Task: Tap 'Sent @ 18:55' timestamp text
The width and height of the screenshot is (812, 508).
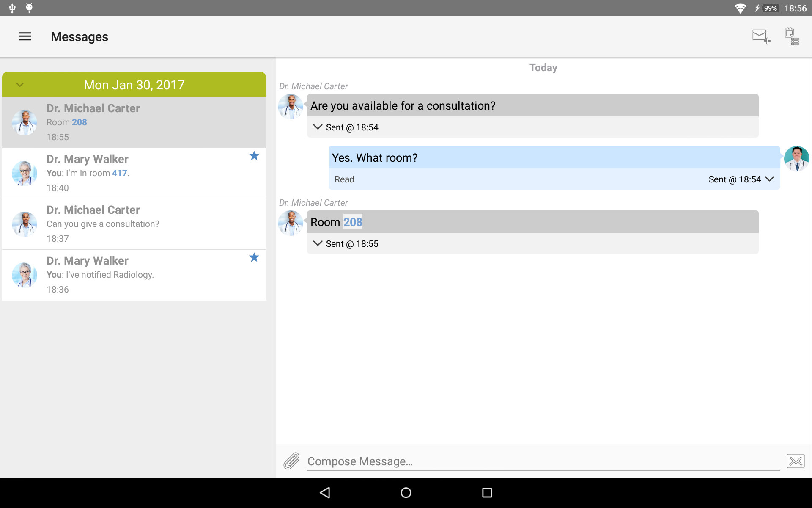Action: [x=352, y=244]
